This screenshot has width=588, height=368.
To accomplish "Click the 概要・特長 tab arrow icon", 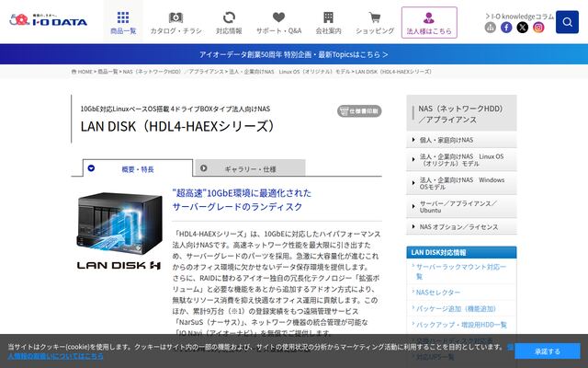I will click(91, 168).
